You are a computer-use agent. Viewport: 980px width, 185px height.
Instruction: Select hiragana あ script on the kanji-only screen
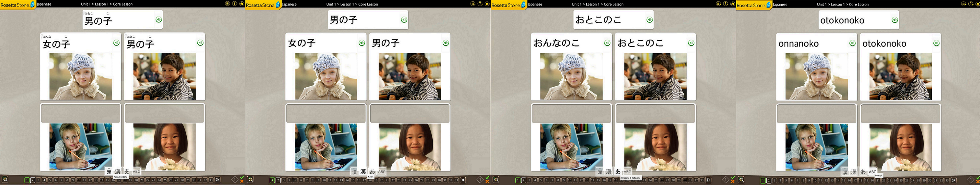click(373, 171)
